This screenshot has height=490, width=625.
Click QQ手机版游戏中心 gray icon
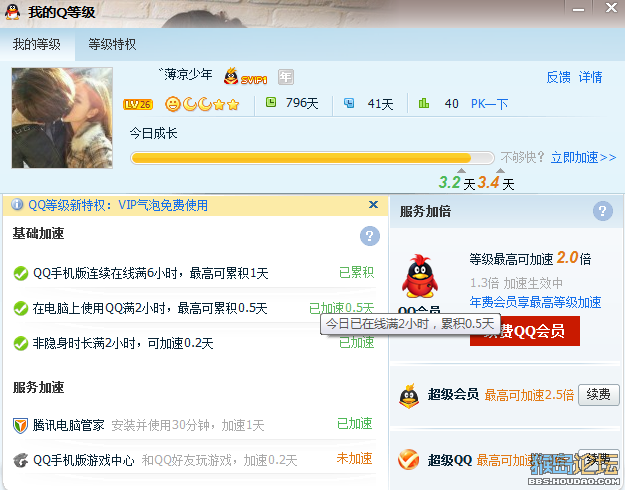(x=20, y=460)
